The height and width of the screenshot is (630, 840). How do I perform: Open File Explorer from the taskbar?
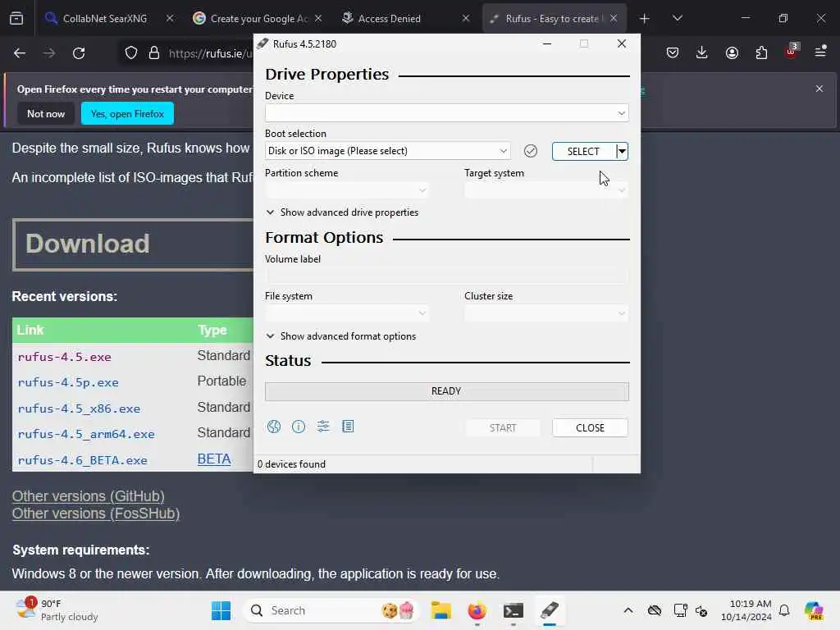click(441, 610)
